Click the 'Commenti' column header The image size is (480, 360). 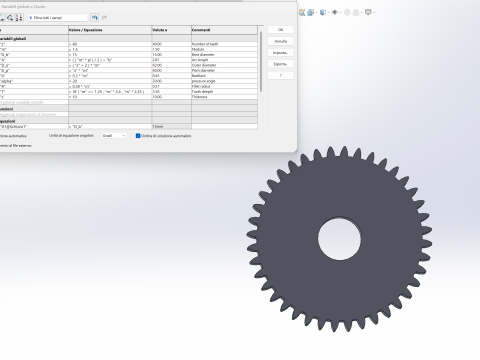[x=224, y=30]
